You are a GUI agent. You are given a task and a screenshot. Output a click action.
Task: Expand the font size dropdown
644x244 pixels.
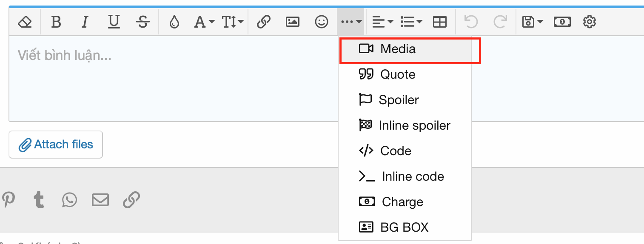[233, 22]
